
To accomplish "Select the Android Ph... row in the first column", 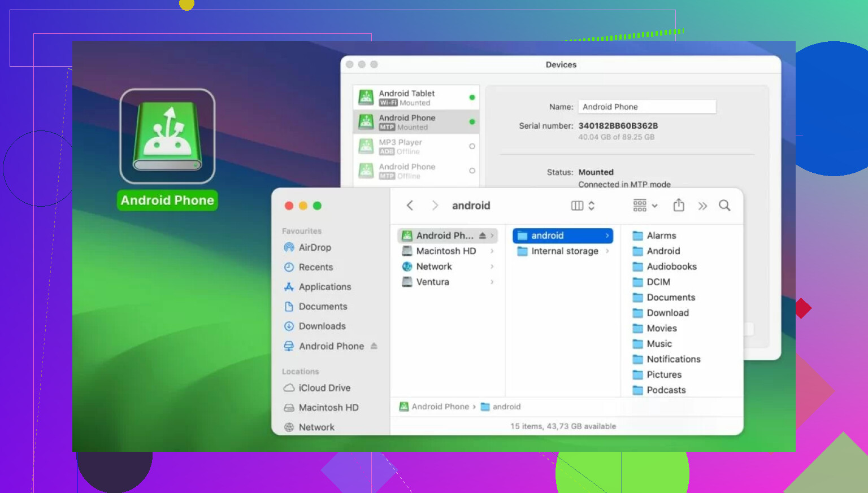I will point(448,235).
